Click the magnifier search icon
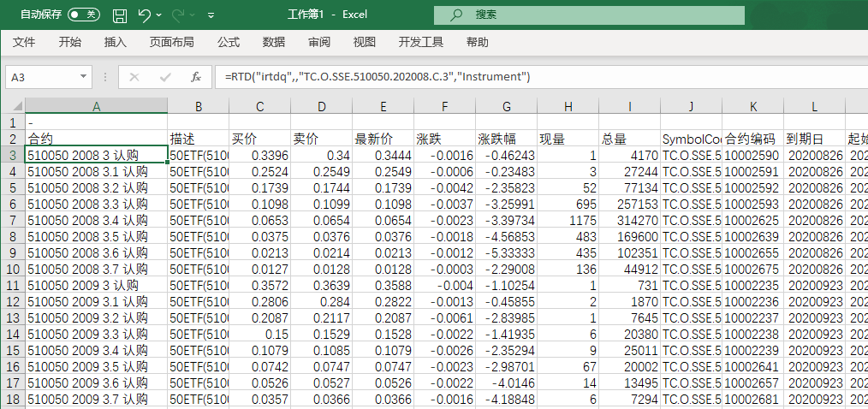868x409 pixels. coord(456,15)
